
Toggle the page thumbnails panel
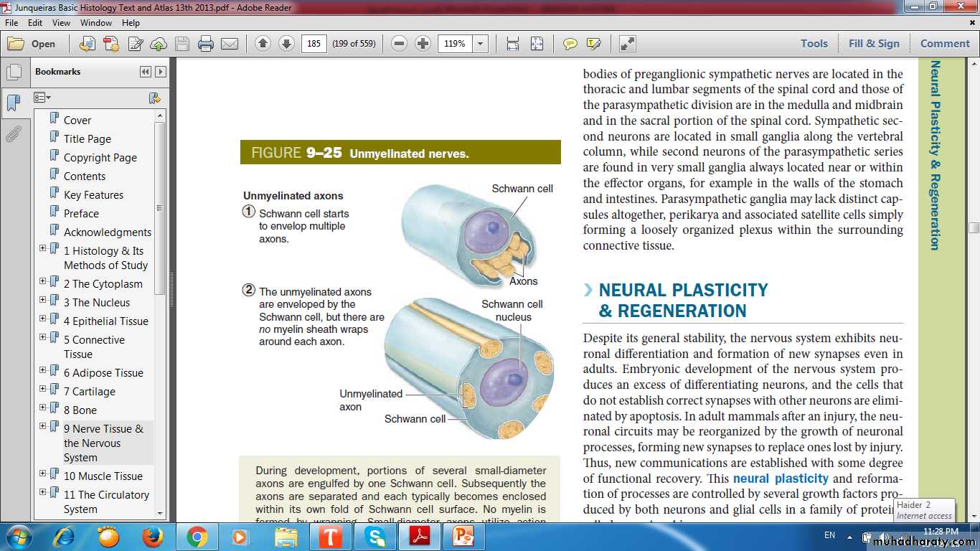[x=13, y=72]
